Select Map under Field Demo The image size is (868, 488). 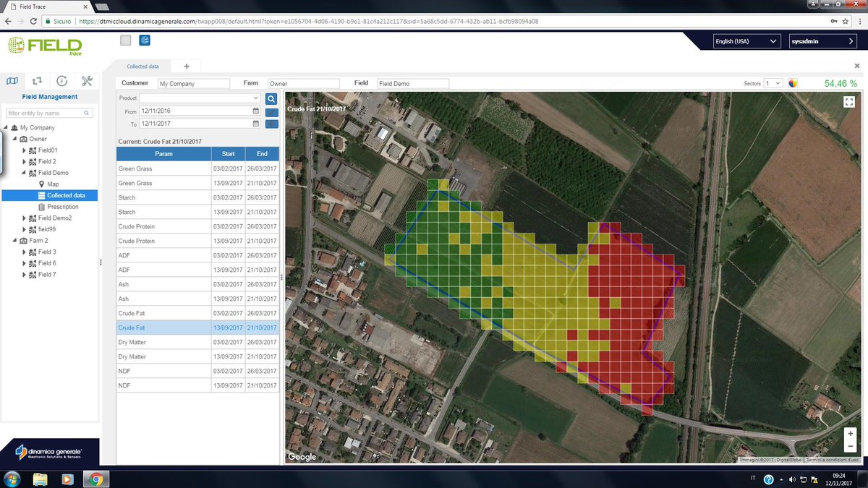coord(54,184)
